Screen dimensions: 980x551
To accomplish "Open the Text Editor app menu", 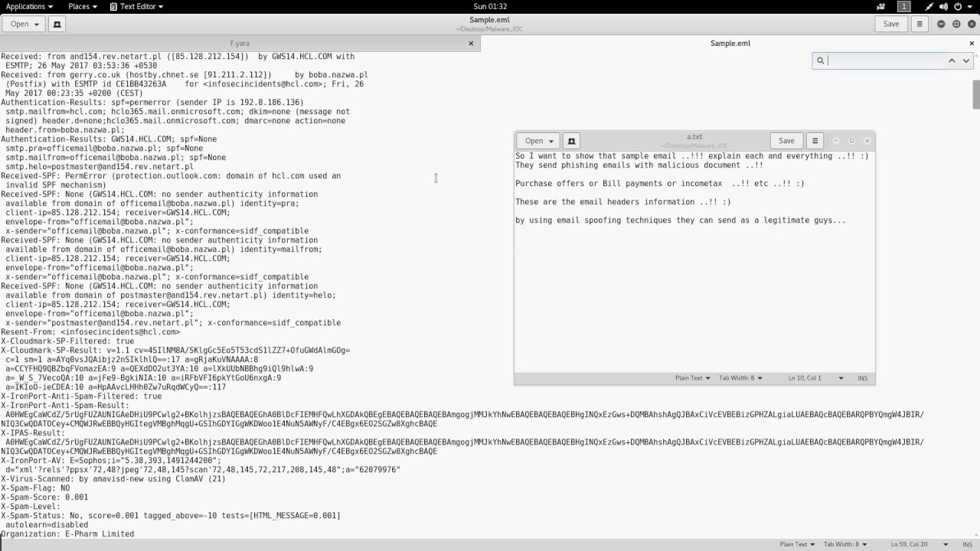I will tap(136, 6).
